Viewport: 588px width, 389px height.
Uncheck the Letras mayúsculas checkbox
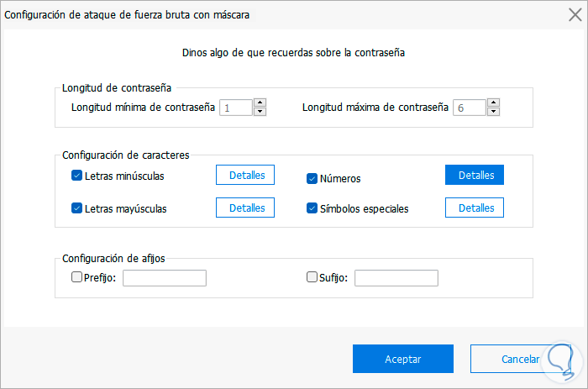tap(77, 208)
